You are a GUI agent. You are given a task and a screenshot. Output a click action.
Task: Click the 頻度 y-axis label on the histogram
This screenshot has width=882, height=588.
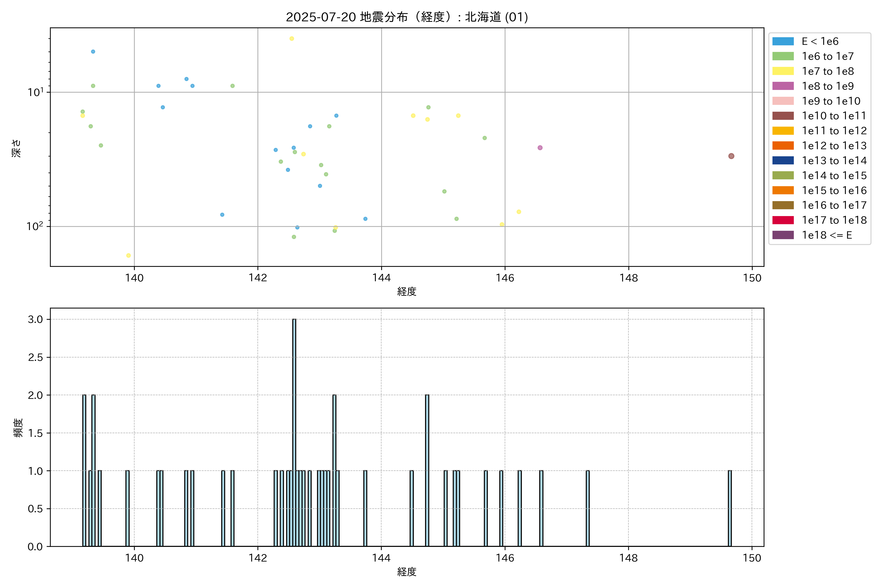tap(18, 428)
